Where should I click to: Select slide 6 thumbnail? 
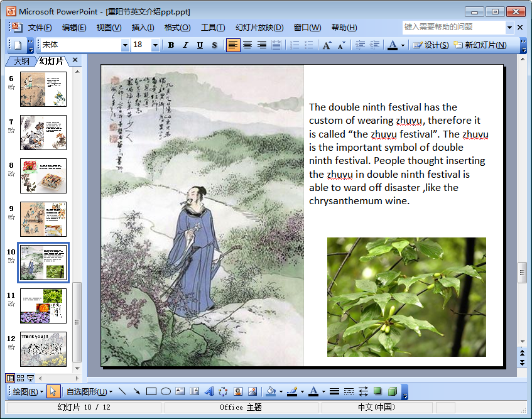tap(43, 89)
